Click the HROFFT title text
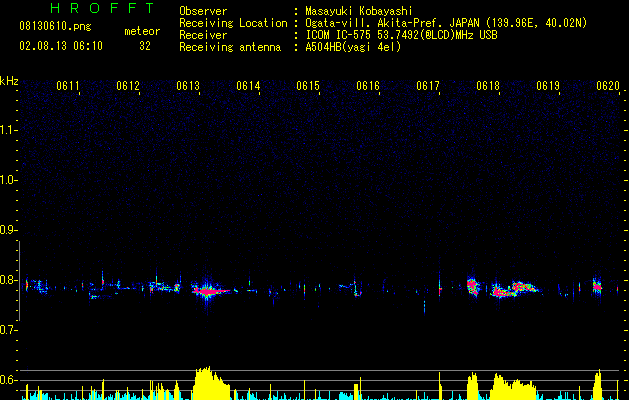Viewport: 629px width, 400px height. point(102,8)
